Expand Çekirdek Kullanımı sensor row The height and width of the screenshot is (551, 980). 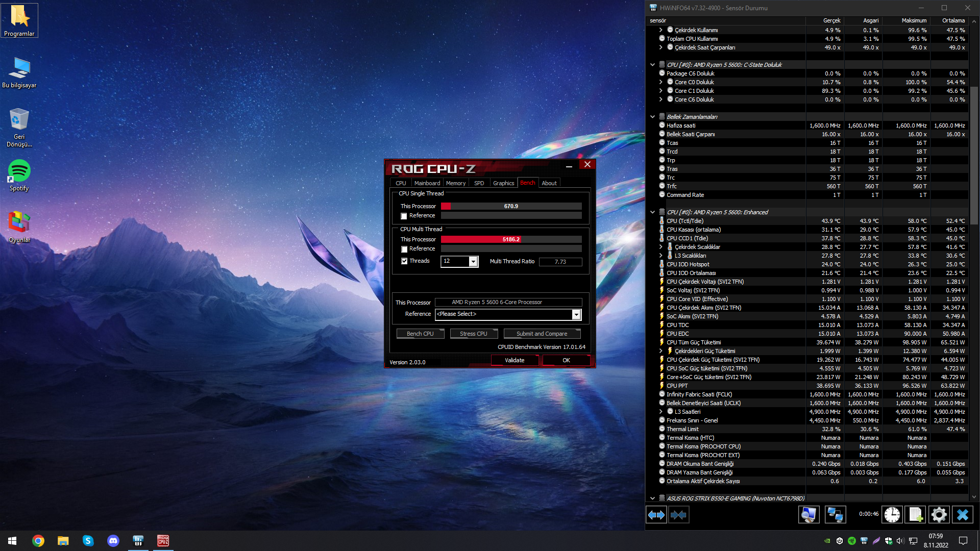click(660, 30)
